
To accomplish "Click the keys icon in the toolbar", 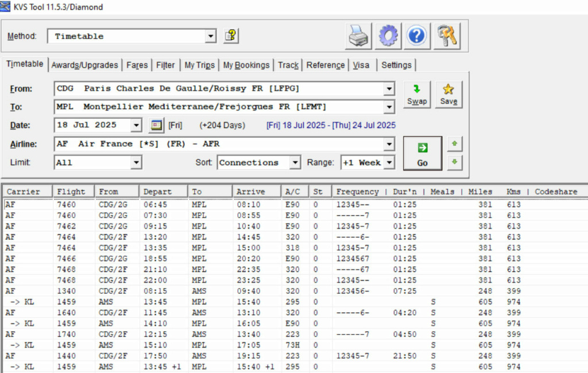I will click(x=447, y=36).
